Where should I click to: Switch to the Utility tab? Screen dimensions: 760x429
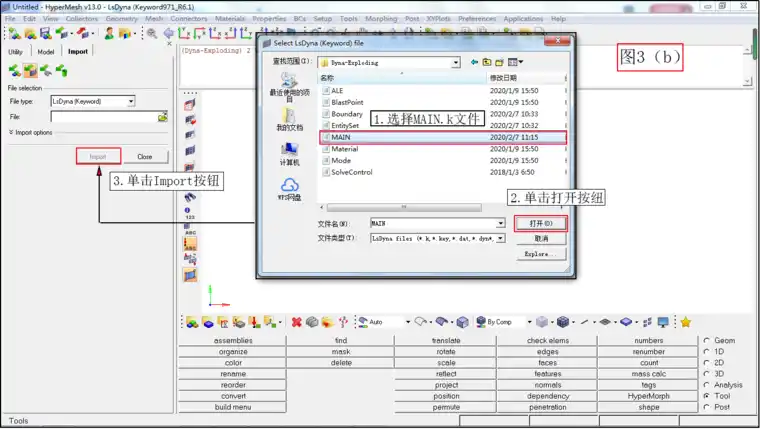15,51
